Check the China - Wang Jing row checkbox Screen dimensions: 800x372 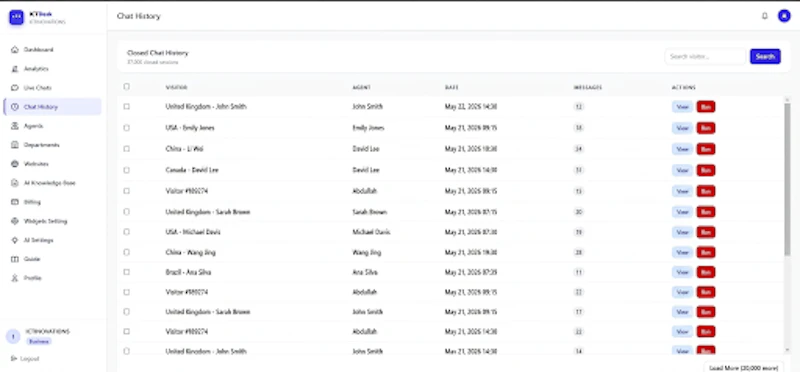coord(127,252)
